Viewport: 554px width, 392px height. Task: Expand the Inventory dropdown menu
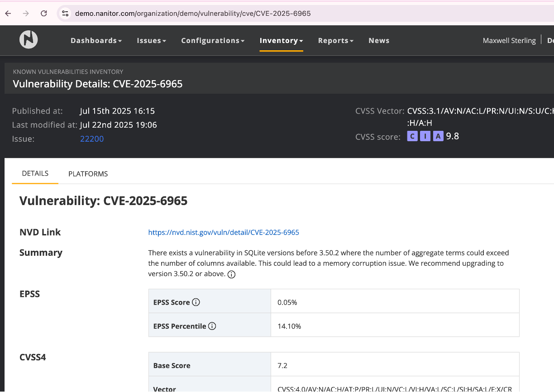click(281, 41)
